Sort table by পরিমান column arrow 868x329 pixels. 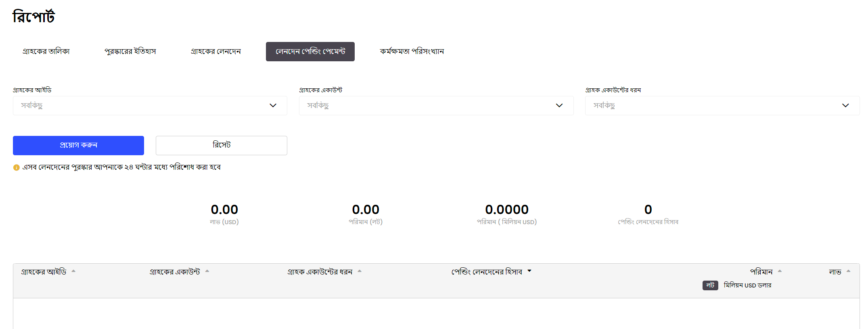point(780,271)
